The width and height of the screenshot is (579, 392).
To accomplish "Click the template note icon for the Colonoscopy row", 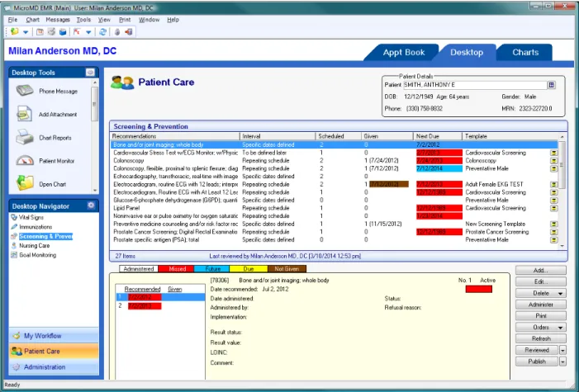I will tap(554, 161).
